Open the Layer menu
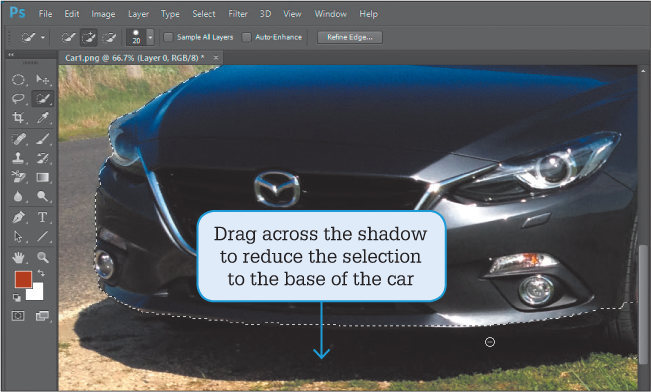The height and width of the screenshot is (392, 651). pos(138,14)
